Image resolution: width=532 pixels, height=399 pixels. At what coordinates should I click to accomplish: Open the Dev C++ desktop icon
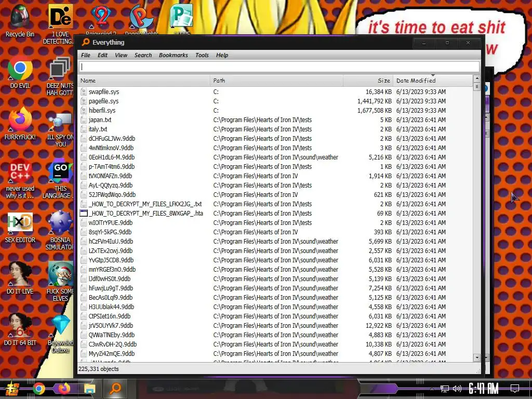tap(20, 179)
